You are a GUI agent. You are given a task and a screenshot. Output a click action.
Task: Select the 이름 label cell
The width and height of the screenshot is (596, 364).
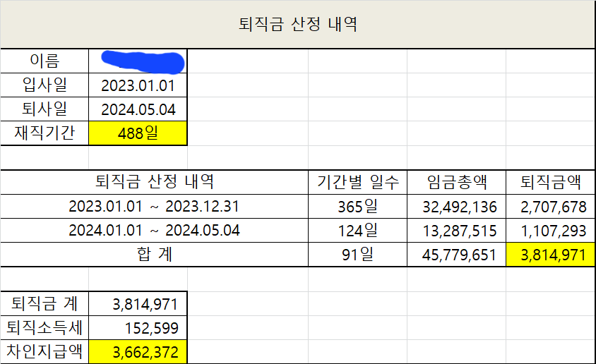(x=44, y=61)
